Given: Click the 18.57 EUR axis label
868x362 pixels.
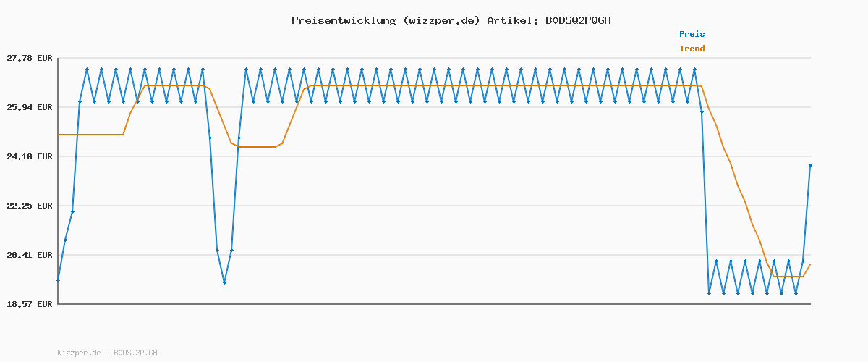Looking at the screenshot, I should pos(30,304).
